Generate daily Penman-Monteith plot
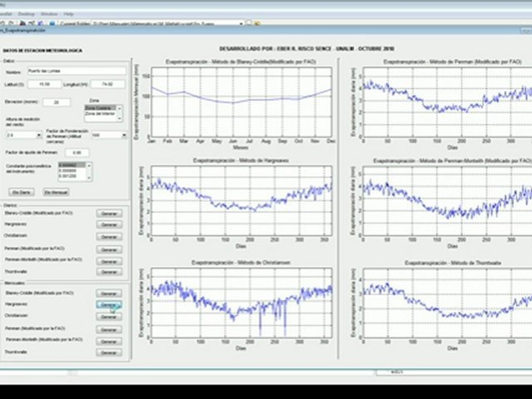The width and height of the screenshot is (532, 399). [109, 262]
